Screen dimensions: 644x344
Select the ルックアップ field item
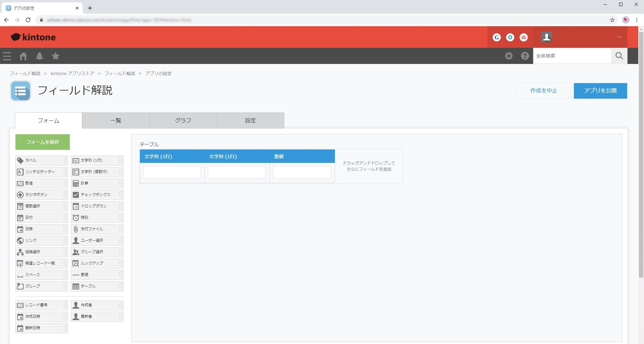pyautogui.click(x=97, y=264)
